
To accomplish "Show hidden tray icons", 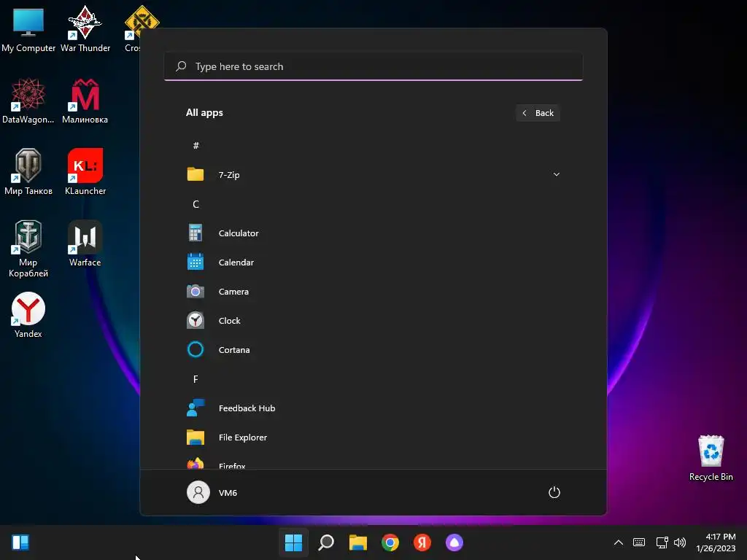I will (x=619, y=542).
